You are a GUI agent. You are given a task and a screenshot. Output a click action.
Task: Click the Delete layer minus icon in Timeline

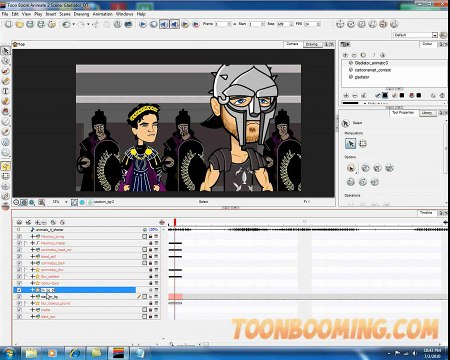pyautogui.click(x=45, y=222)
